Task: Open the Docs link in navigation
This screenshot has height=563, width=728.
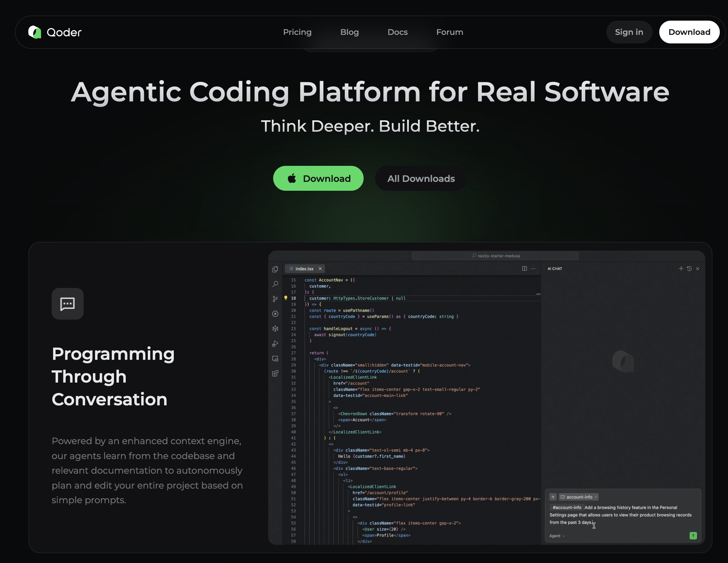Action: click(x=397, y=32)
